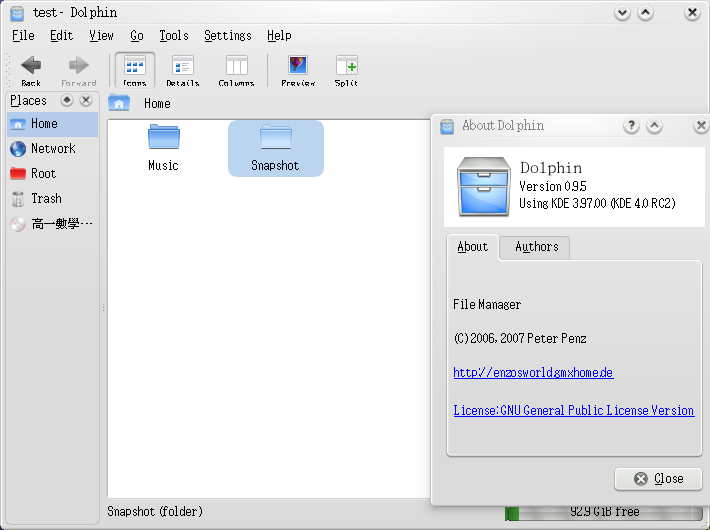Click the Dolphin main window title icon
Viewport: 710px width, 530px height.
[x=17, y=13]
